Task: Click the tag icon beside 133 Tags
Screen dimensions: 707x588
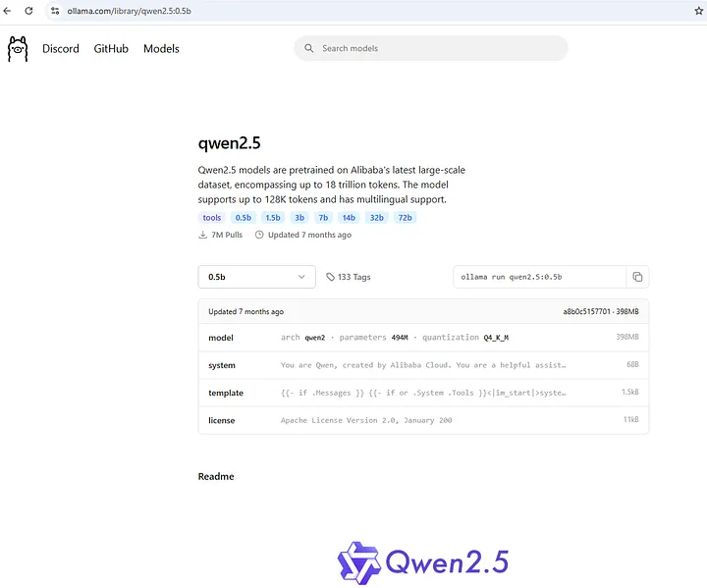Action: coord(330,277)
